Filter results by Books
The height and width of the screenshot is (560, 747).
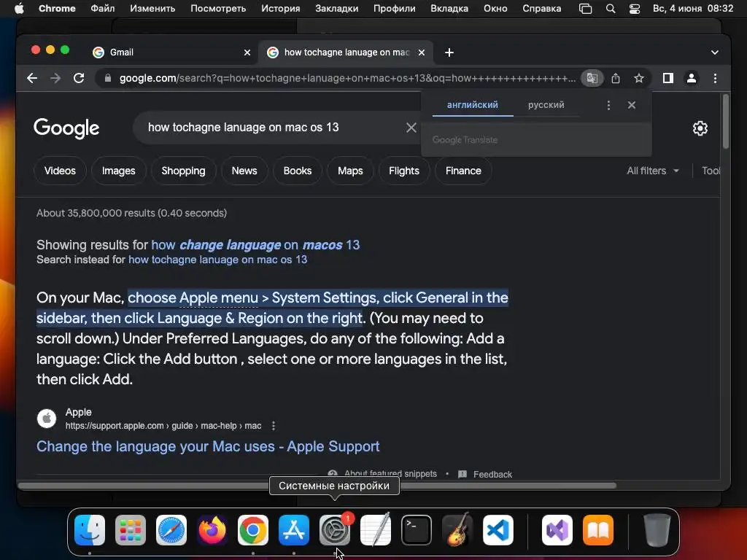click(298, 171)
